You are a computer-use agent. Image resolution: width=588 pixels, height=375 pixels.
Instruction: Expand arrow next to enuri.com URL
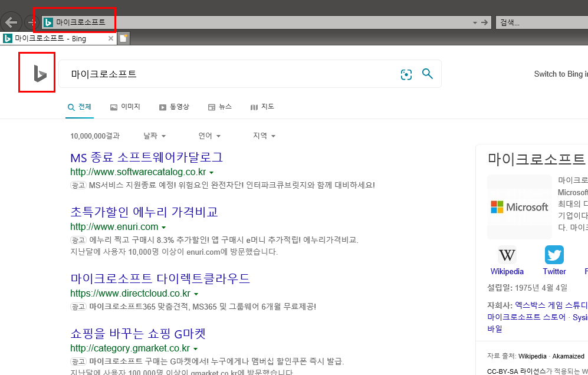tap(163, 228)
